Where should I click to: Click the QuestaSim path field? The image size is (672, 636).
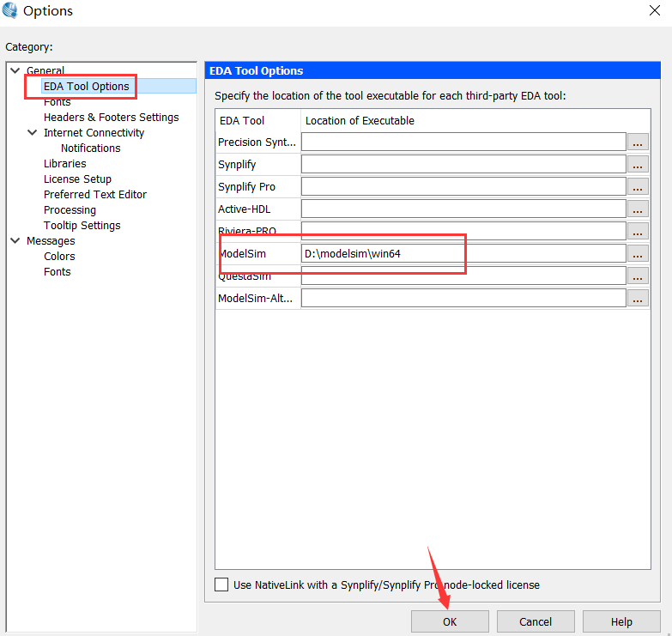pyautogui.click(x=463, y=276)
